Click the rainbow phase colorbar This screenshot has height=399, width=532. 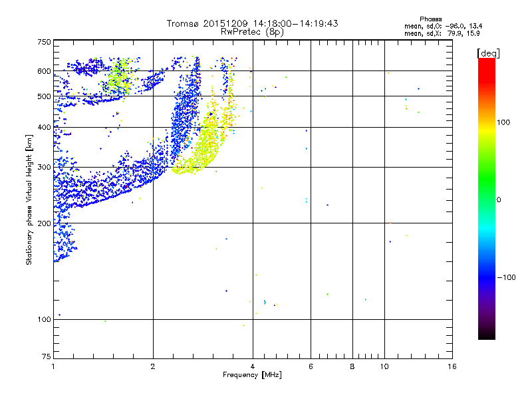click(x=487, y=198)
